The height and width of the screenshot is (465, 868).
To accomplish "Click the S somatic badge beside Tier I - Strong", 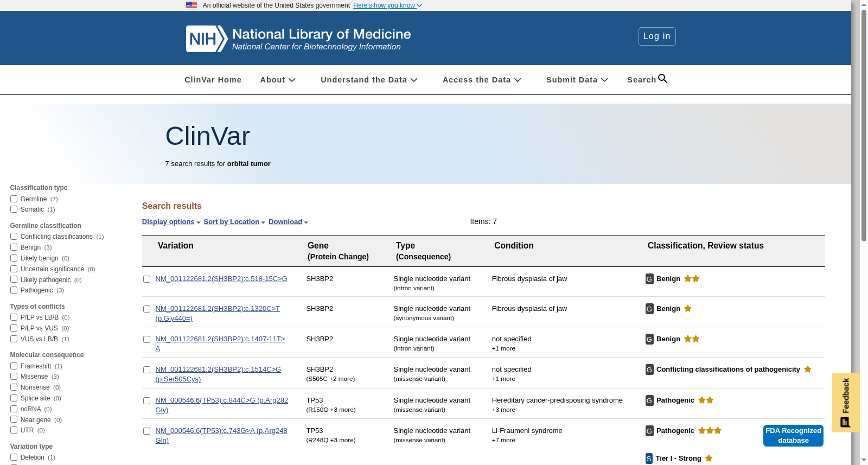I will 649,458.
